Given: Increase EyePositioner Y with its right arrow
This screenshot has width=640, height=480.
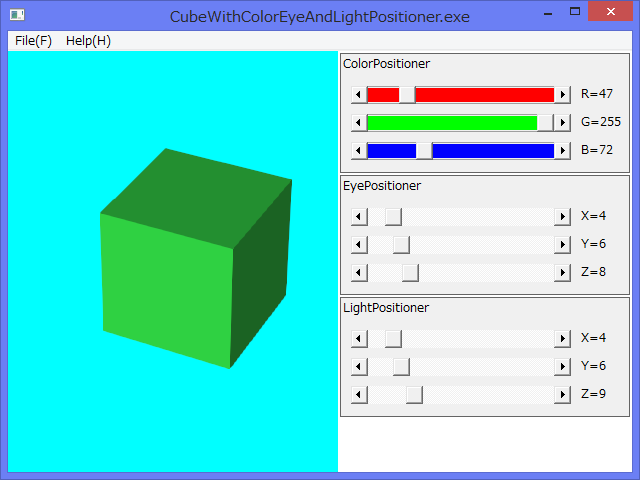Looking at the screenshot, I should 562,244.
